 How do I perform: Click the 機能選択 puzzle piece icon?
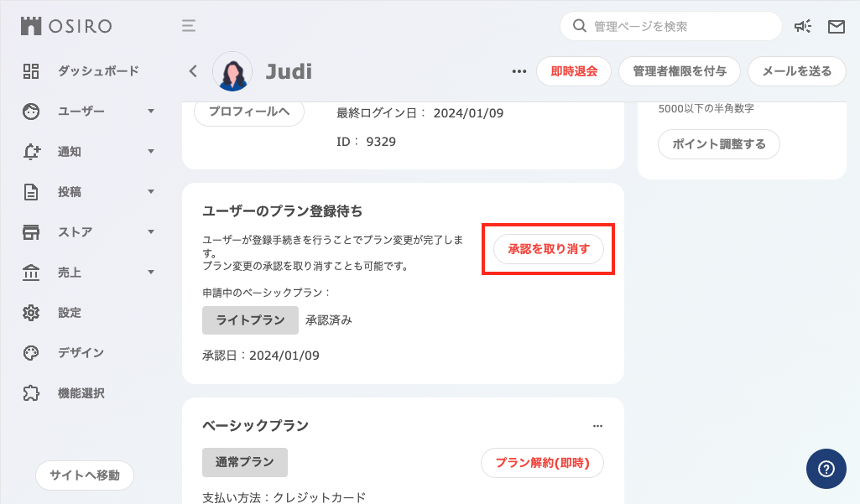[x=30, y=392]
